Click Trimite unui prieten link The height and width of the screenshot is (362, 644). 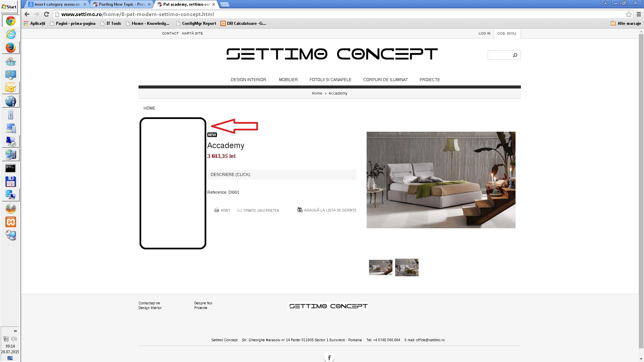pos(261,210)
